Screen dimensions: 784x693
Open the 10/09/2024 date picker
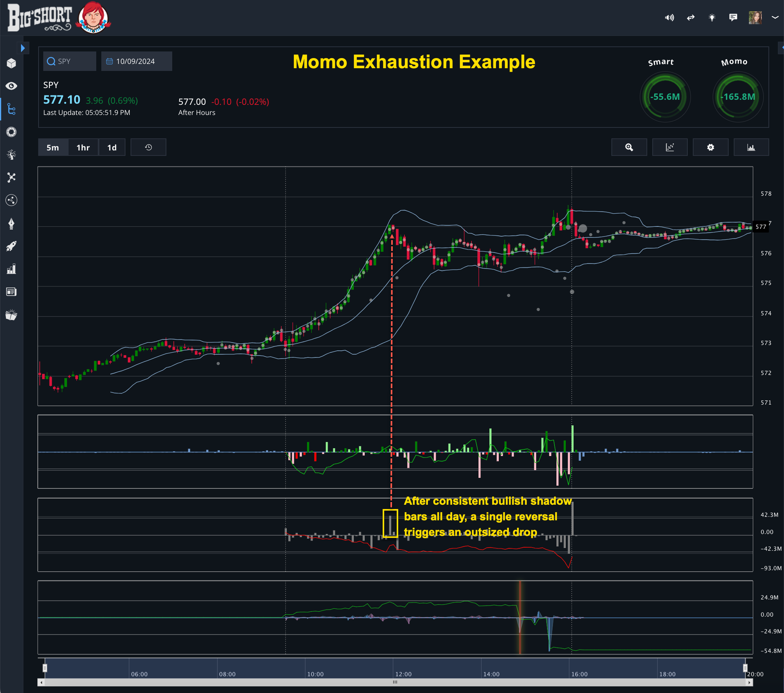pyautogui.click(x=136, y=61)
